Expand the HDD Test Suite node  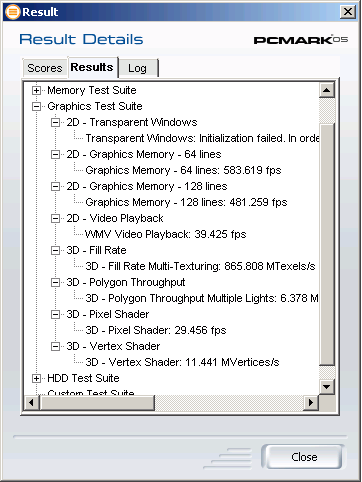coord(36,378)
